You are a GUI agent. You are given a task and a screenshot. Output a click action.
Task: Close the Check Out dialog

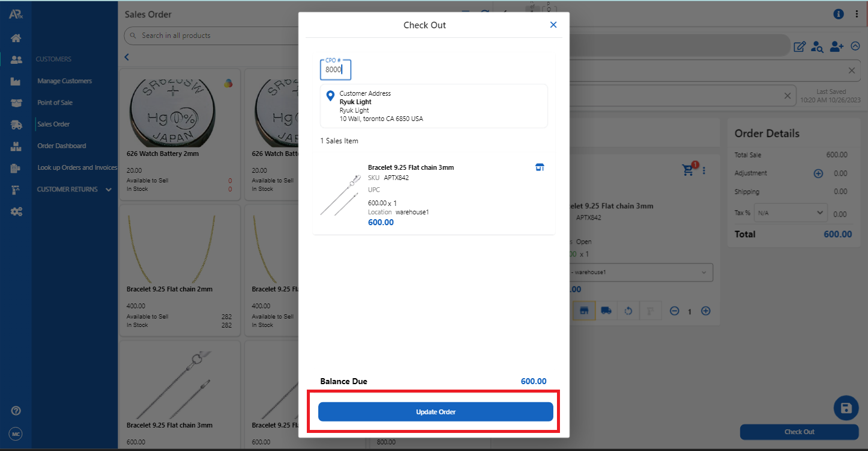pyautogui.click(x=553, y=25)
